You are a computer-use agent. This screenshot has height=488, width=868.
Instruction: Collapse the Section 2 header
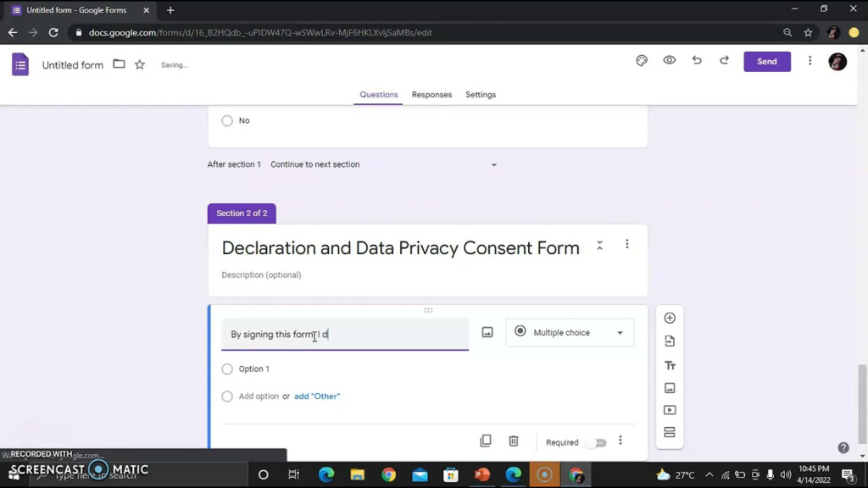599,245
